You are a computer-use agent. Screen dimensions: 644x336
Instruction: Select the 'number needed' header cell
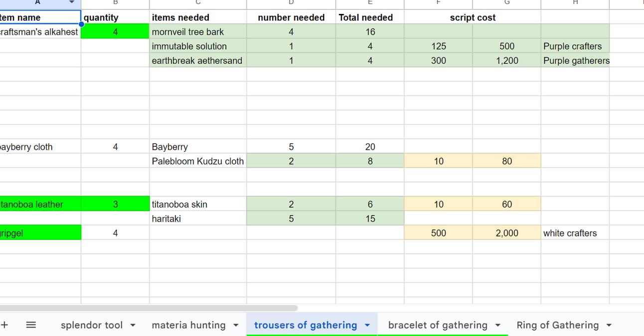(x=291, y=17)
